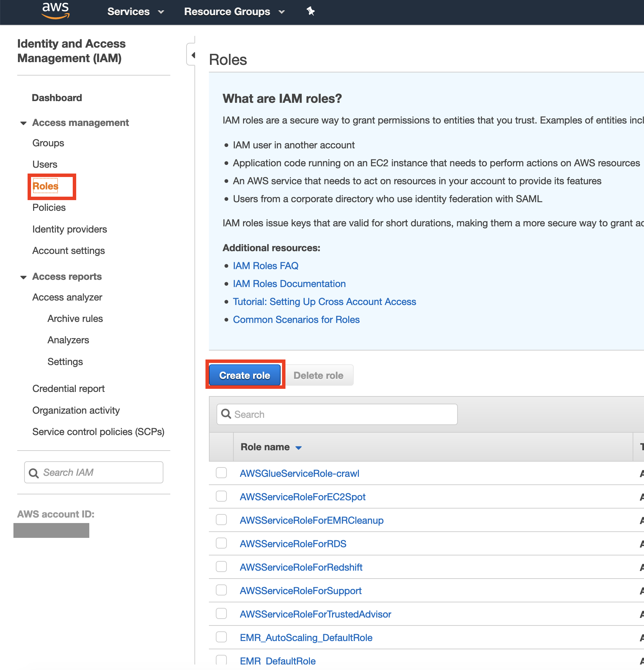Open Account settings in sidebar

69,251
